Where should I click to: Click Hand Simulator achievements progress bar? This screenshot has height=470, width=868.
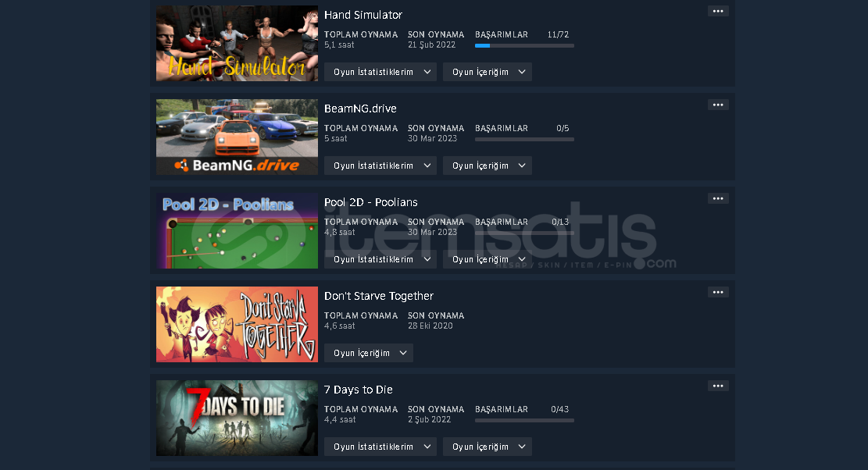coord(524,46)
